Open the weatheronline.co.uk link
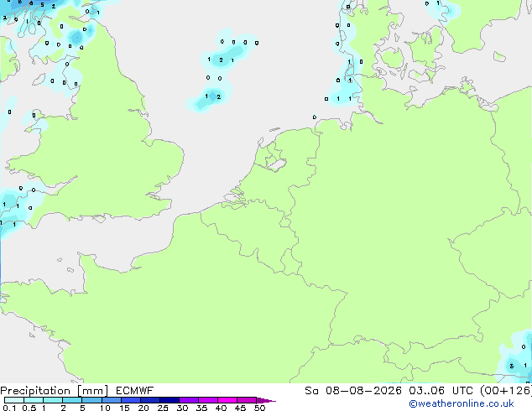This screenshot has width=532, height=411. pyautogui.click(x=462, y=403)
